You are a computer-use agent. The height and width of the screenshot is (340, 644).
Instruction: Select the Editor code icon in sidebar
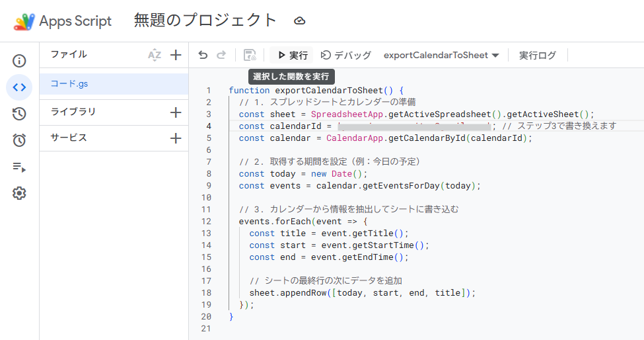tap(19, 87)
